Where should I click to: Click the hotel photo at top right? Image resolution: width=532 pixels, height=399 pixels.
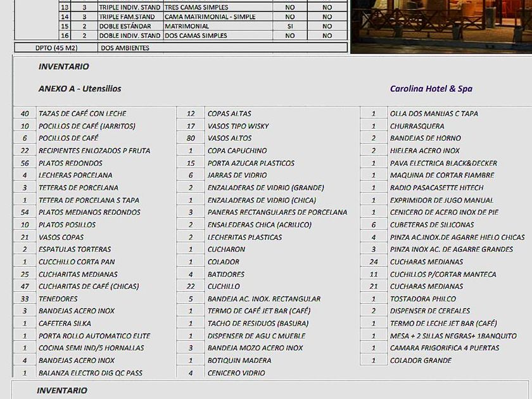[x=441, y=27]
